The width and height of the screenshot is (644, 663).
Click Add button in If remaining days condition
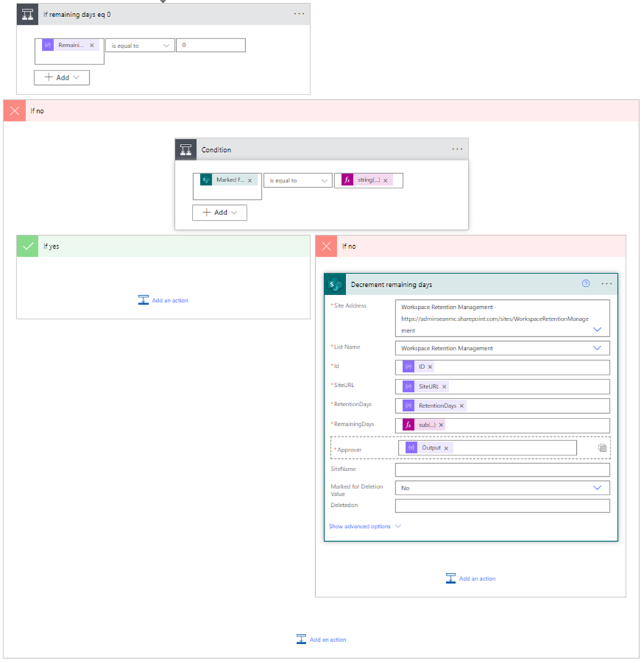tap(62, 78)
